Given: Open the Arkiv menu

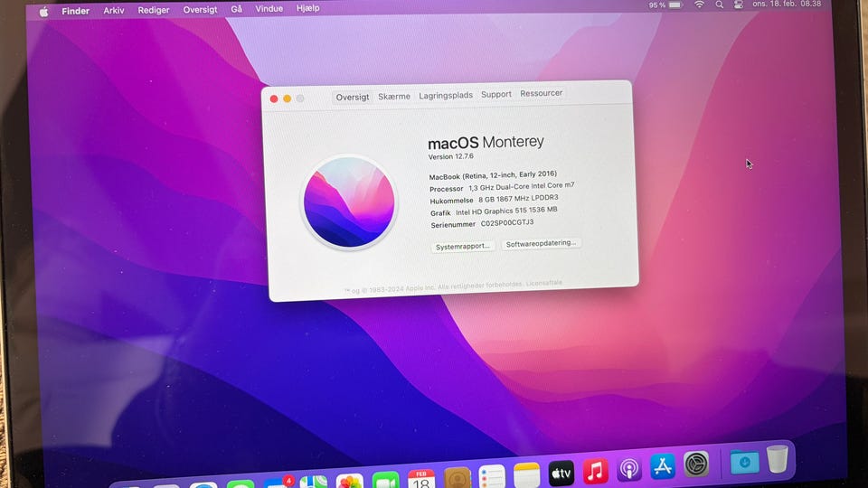Looking at the screenshot, I should point(114,11).
